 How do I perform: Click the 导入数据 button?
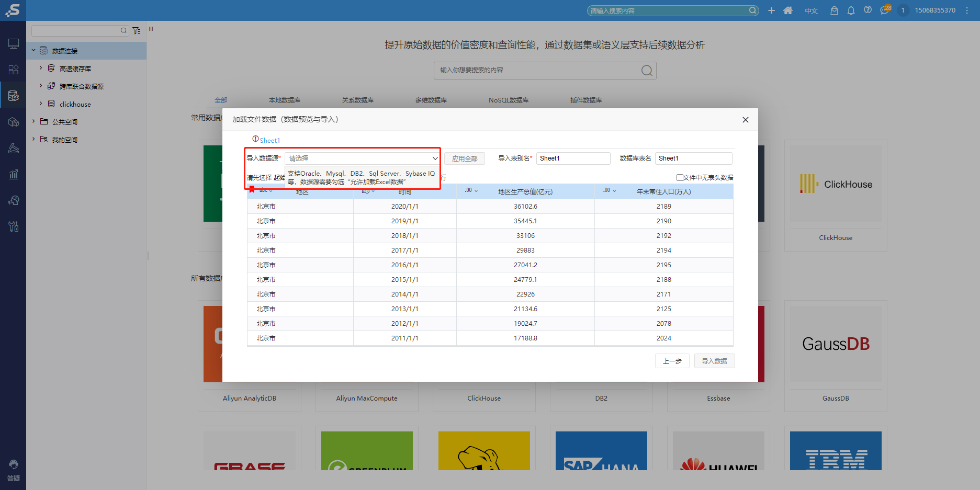coord(714,361)
